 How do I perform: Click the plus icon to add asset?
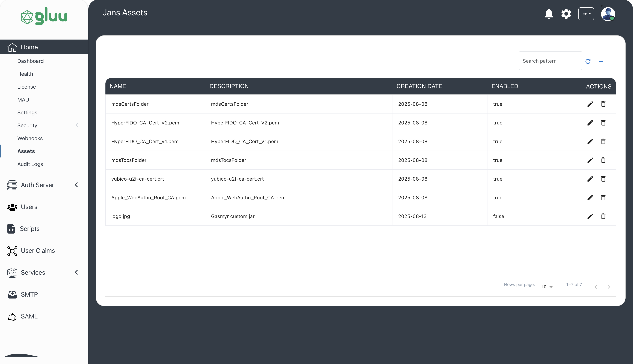(601, 61)
